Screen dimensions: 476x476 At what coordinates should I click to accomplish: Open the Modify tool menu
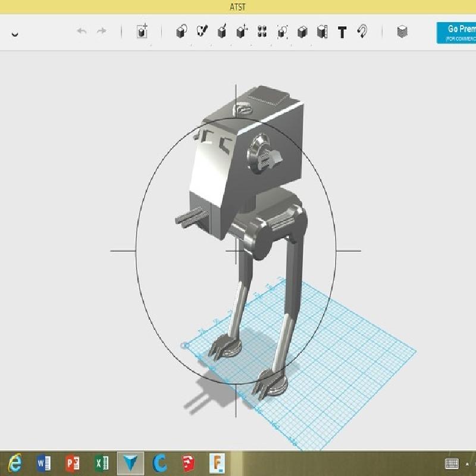tap(242, 32)
